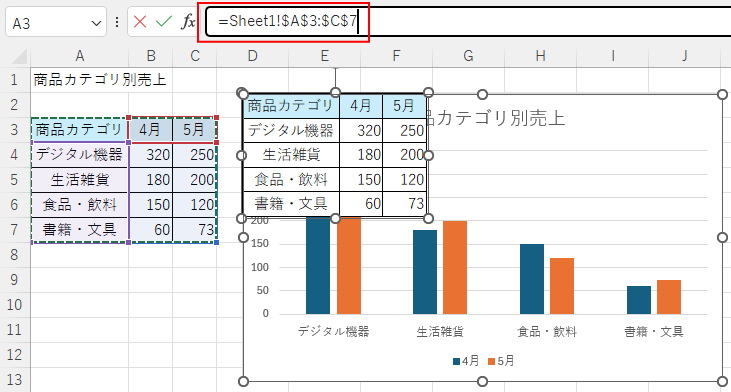This screenshot has width=731, height=392.
Task: Select column B header
Action: (x=151, y=56)
